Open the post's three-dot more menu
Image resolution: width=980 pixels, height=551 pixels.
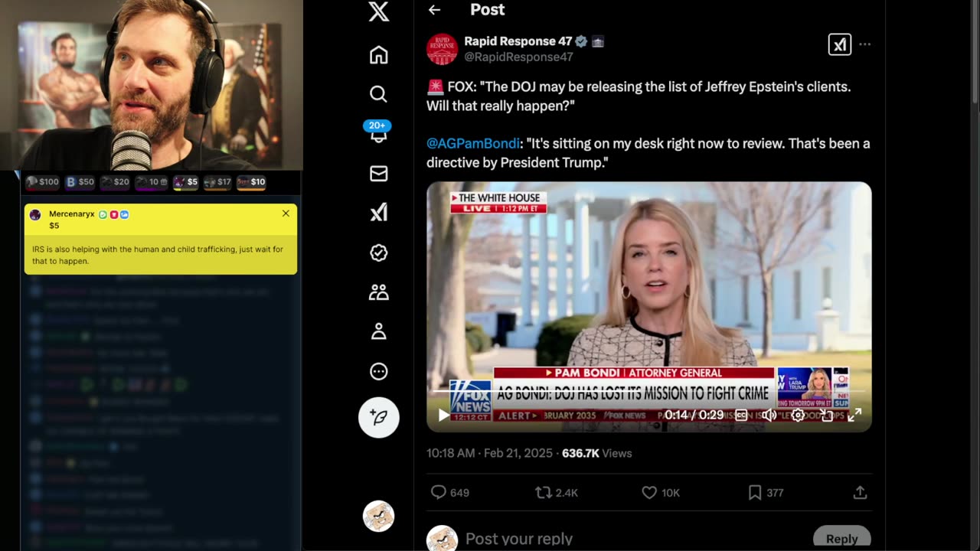[865, 44]
